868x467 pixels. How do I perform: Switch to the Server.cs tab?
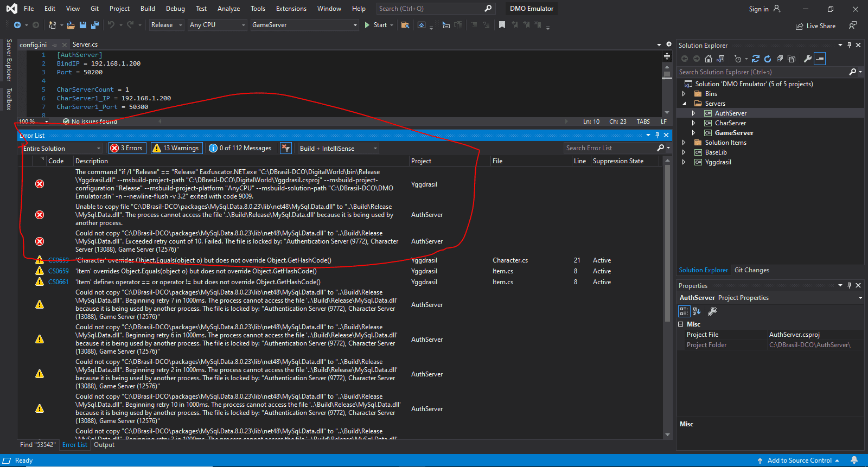(x=85, y=44)
